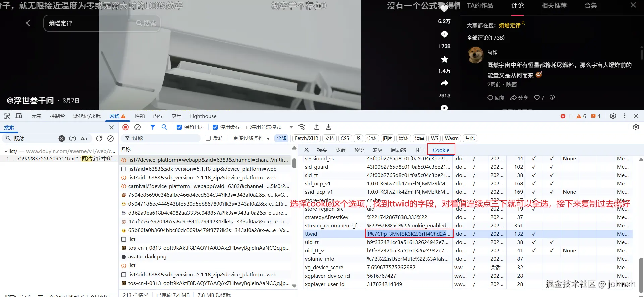Open 性能 panel tab

140,116
